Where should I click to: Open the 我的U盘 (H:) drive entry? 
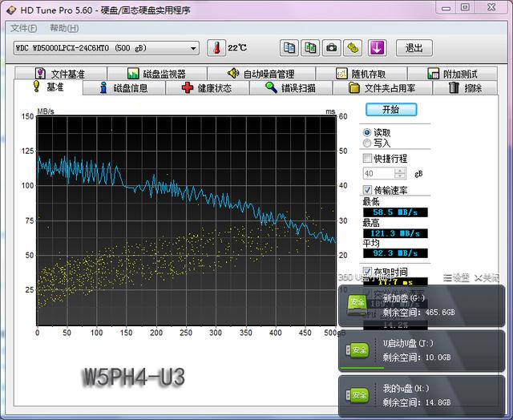(x=422, y=396)
